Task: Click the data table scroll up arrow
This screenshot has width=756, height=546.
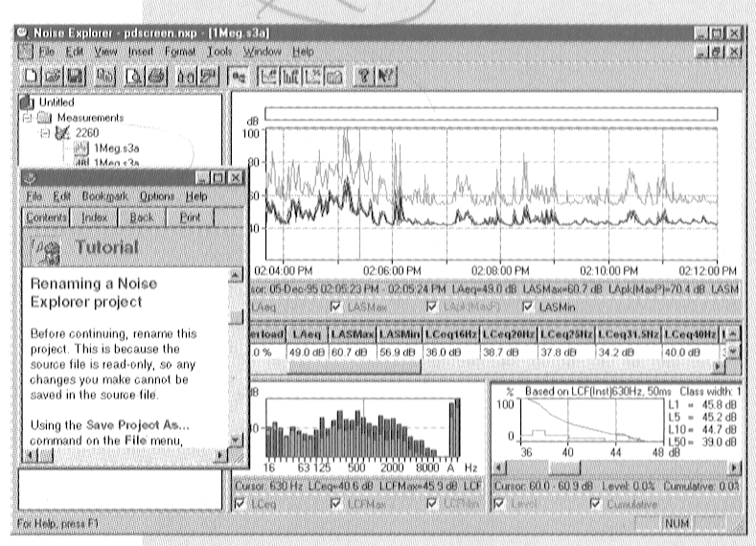Action: pos(733,334)
